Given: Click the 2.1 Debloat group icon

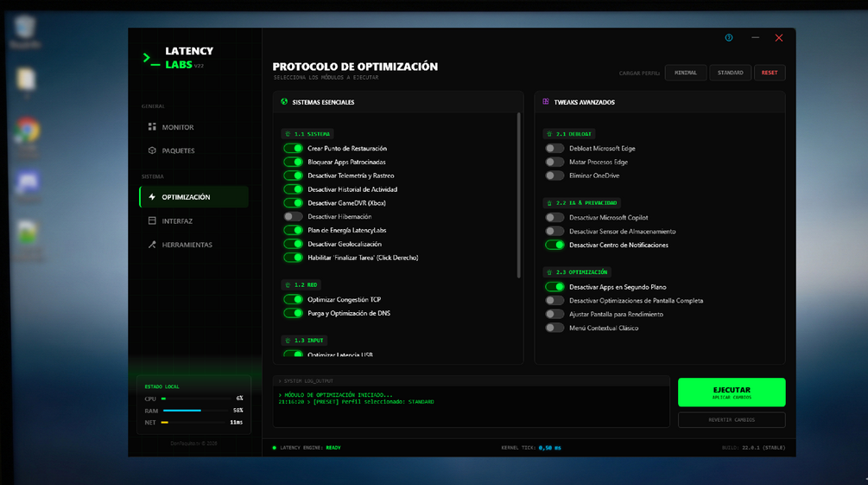Looking at the screenshot, I should tap(549, 134).
